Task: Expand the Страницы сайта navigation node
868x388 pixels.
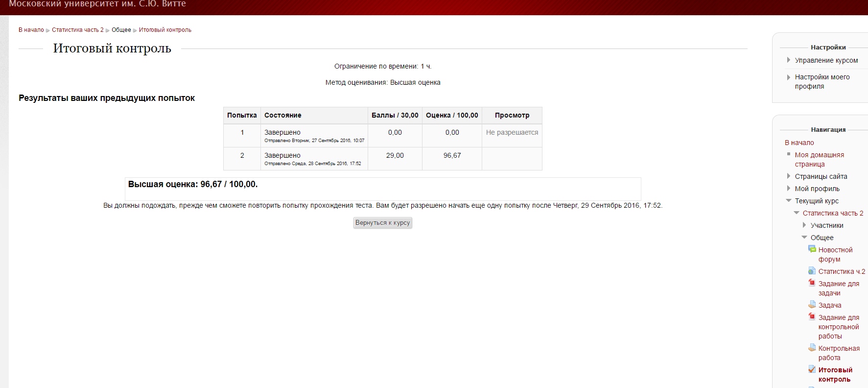Action: point(788,176)
